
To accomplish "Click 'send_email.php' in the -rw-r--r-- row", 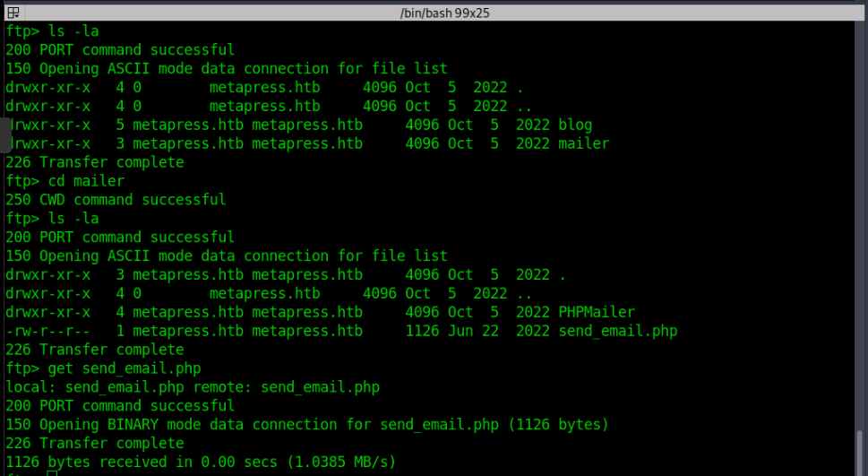I will pos(618,331).
